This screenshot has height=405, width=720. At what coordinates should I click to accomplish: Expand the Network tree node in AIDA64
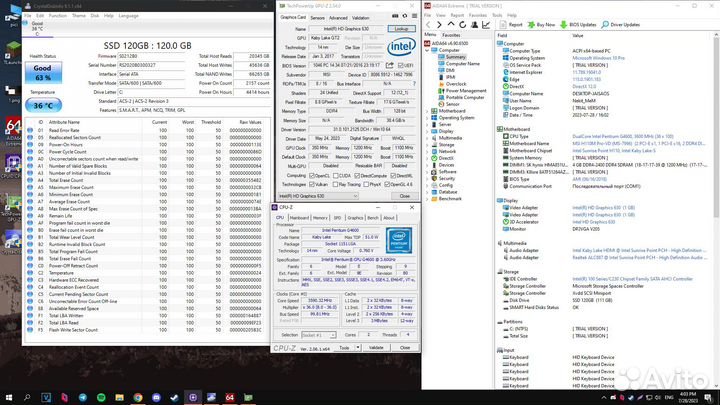428,152
